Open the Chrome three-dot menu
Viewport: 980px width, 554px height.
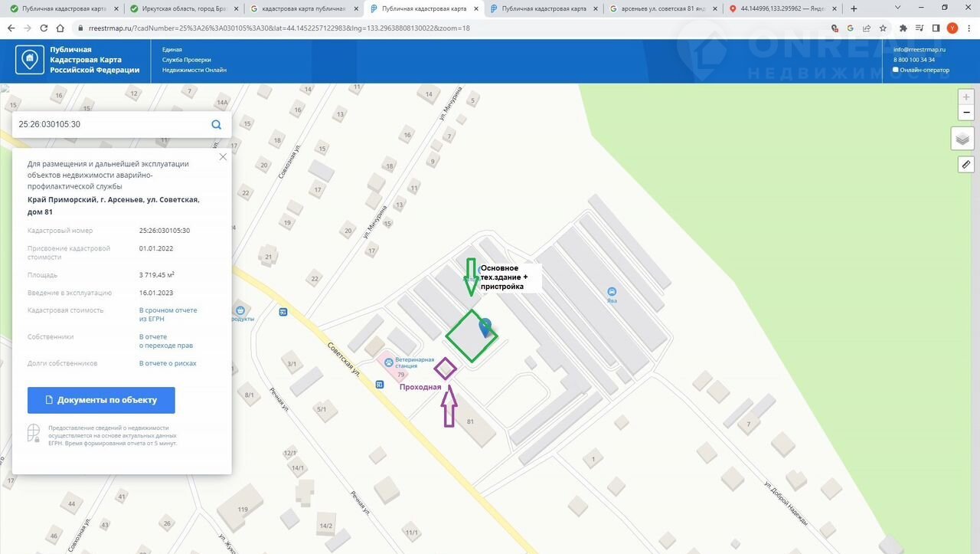(x=969, y=28)
